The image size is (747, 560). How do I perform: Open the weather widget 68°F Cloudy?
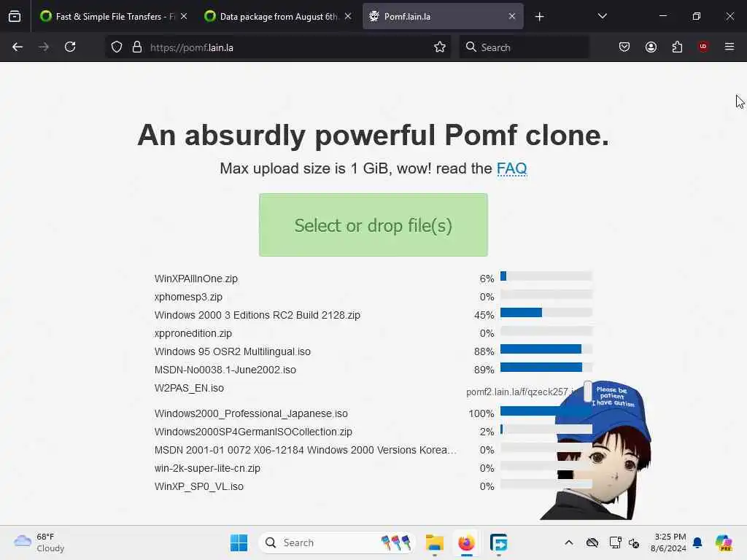(39, 542)
